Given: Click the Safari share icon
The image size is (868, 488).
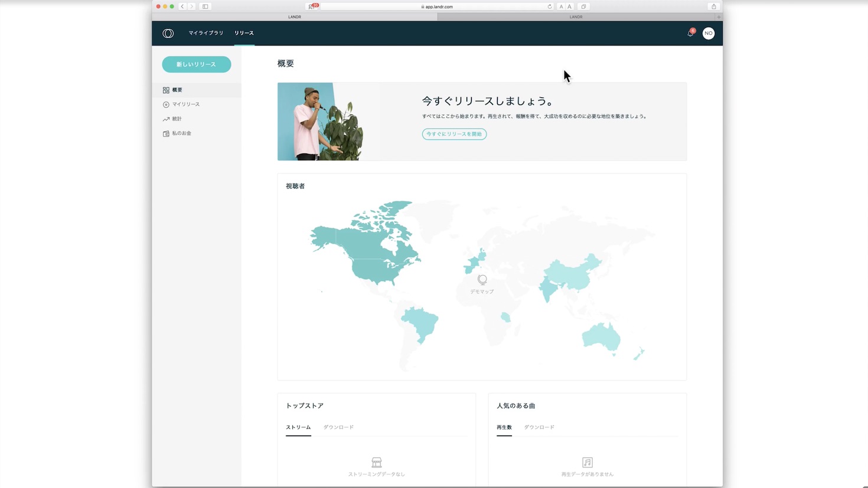Looking at the screenshot, I should click(713, 6).
